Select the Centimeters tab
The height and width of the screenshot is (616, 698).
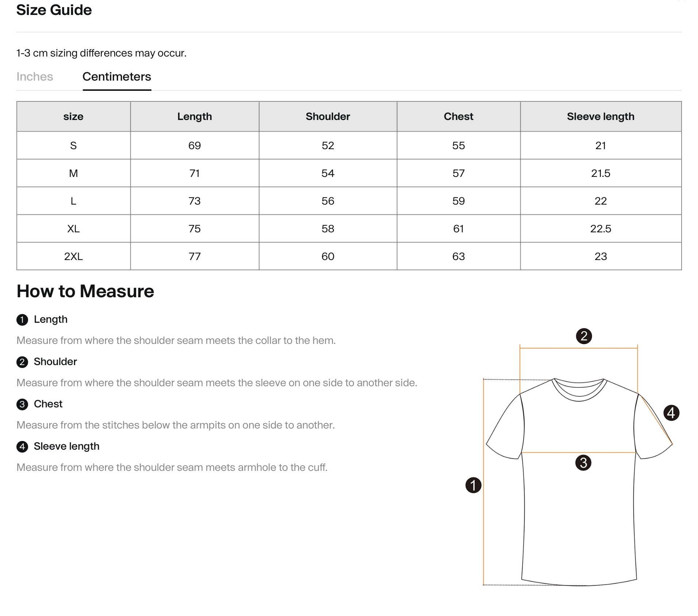117,77
